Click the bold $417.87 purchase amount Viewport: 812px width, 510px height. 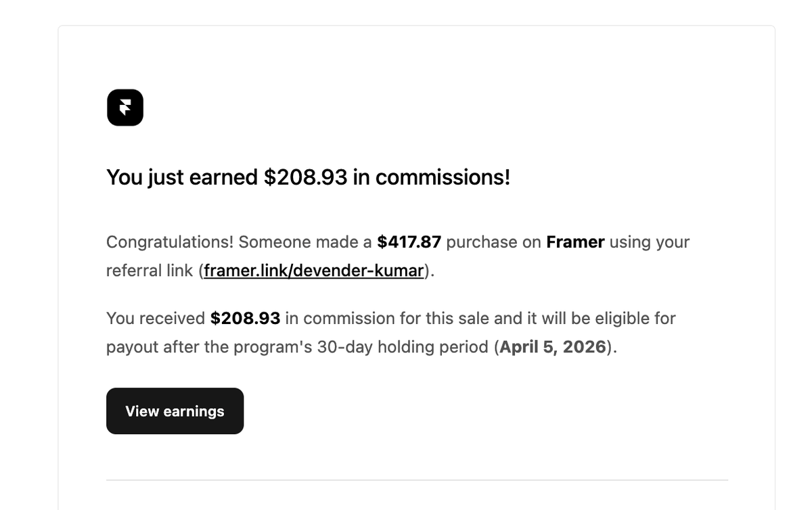point(409,242)
